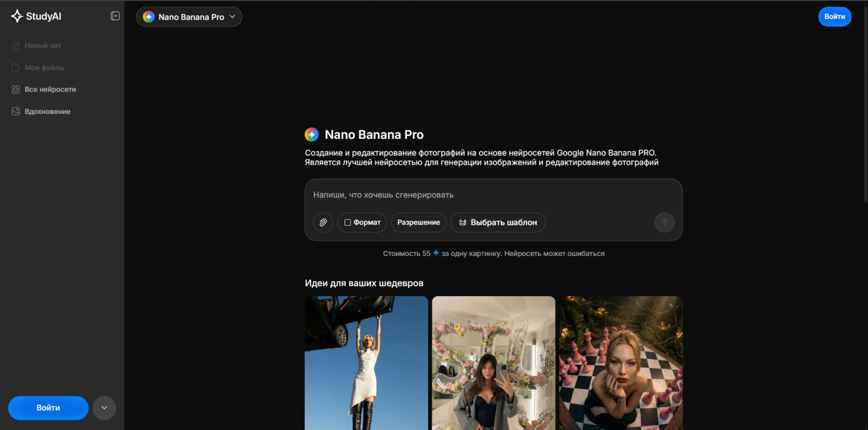Open the Nano Banana Pro model dropdown
The image size is (868, 430).
[189, 17]
